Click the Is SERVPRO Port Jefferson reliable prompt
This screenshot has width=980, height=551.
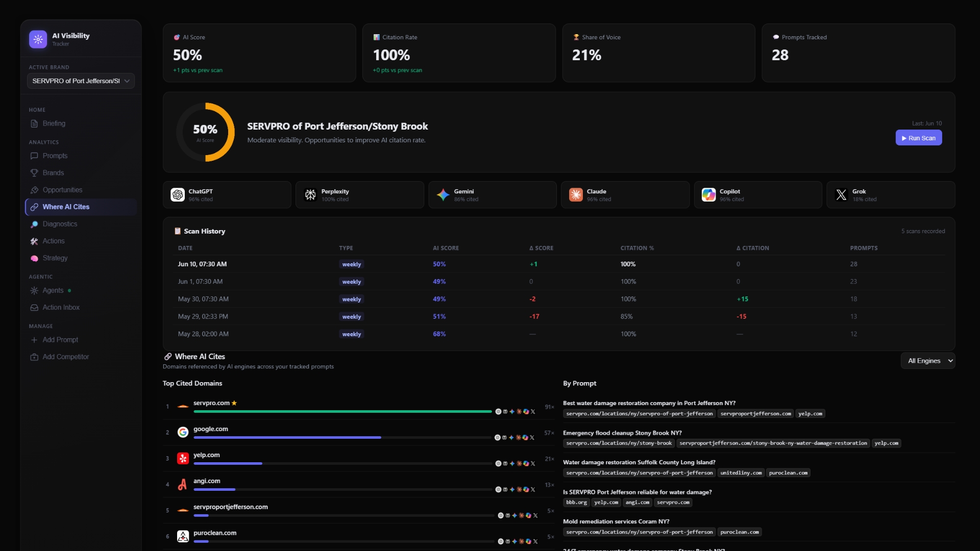pyautogui.click(x=637, y=492)
